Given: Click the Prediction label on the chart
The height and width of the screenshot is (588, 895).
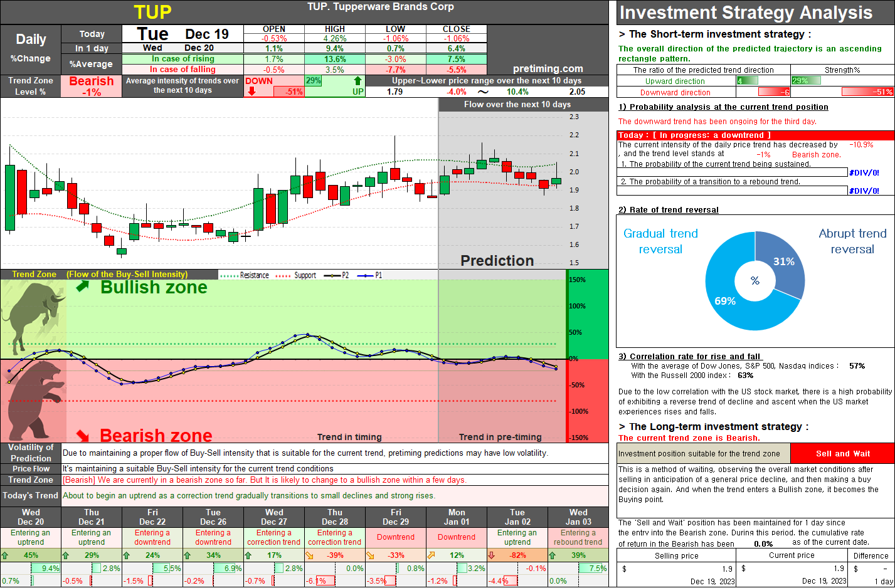Looking at the screenshot, I should pos(497,261).
